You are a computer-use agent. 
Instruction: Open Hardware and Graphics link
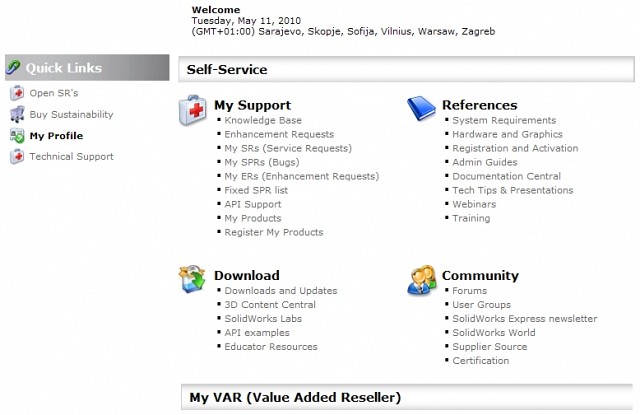[x=507, y=134]
